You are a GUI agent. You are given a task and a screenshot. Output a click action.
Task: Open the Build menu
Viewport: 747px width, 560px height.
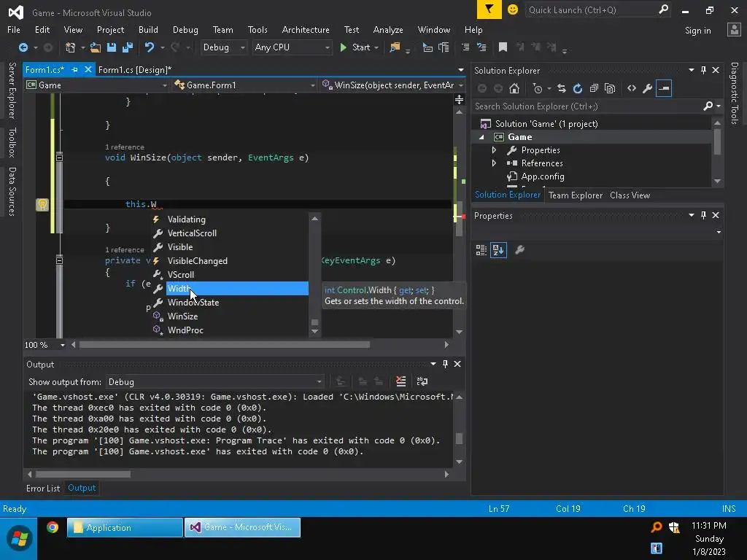148,29
